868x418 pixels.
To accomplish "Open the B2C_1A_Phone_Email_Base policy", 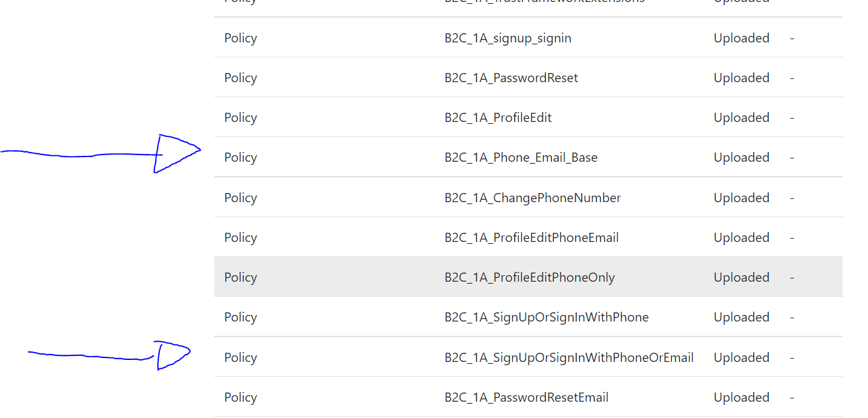I will point(521,157).
